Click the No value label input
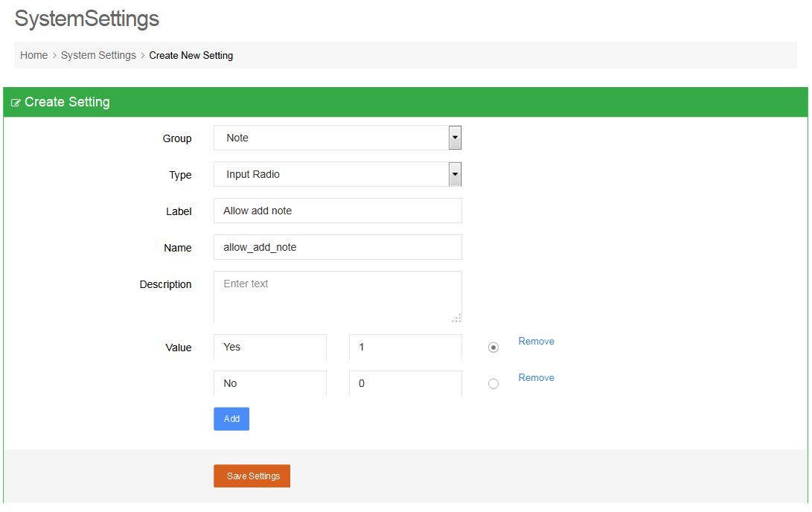Image resolution: width=812 pixels, height=512 pixels. (269, 383)
